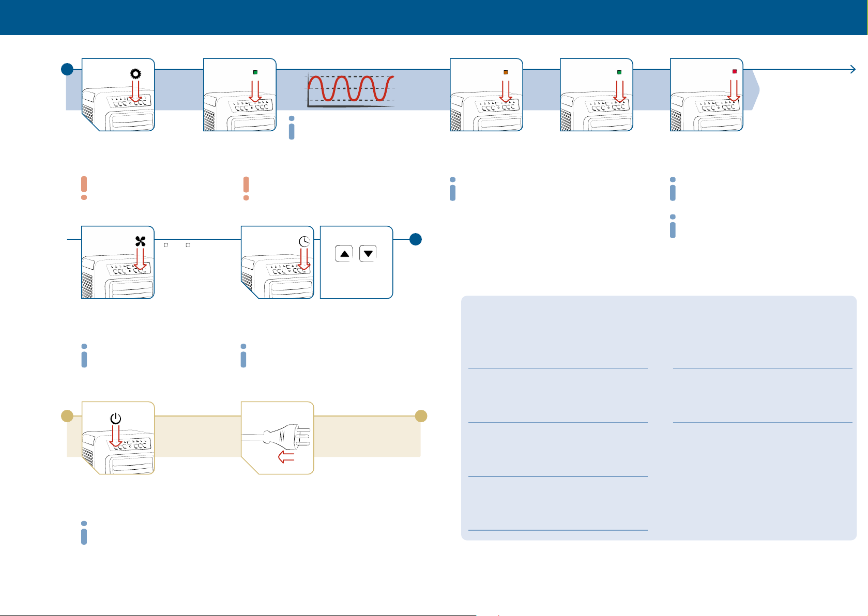Screen dimensions: 868x616
Task: Click the red LED indicator
Action: pos(735,71)
